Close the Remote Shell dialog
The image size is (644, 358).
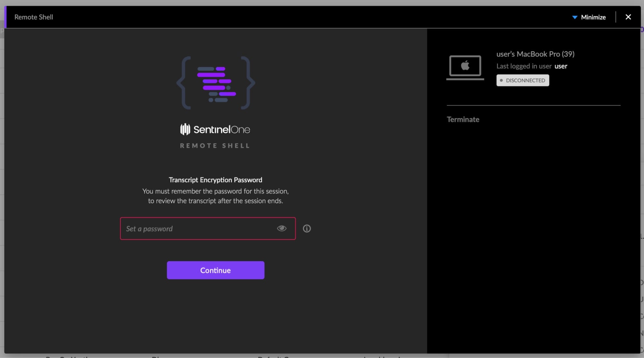click(628, 17)
